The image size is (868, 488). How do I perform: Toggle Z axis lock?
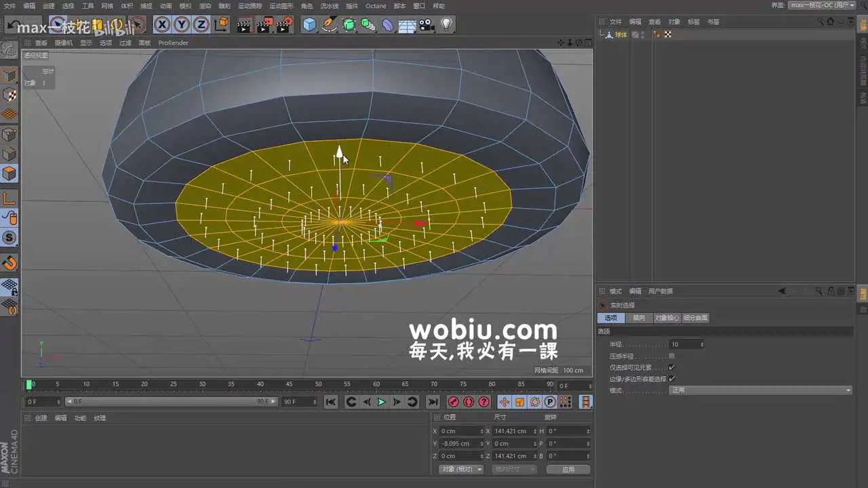(201, 25)
